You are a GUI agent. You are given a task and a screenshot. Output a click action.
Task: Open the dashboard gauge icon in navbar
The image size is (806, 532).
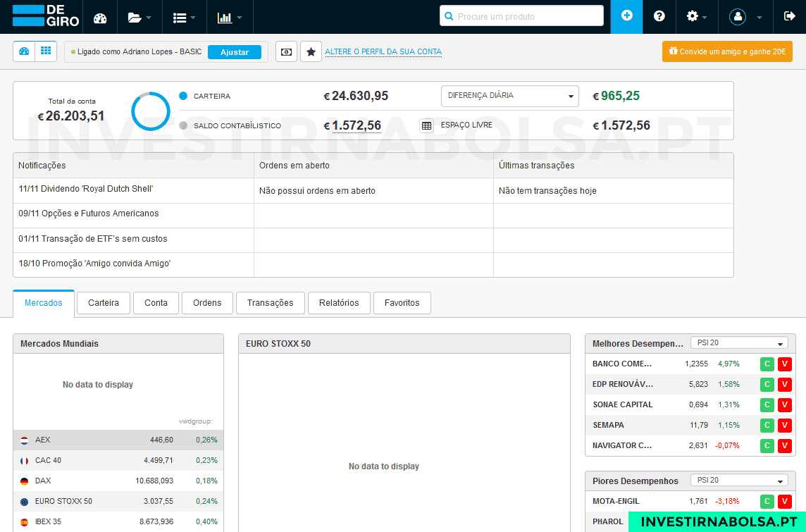point(100,18)
